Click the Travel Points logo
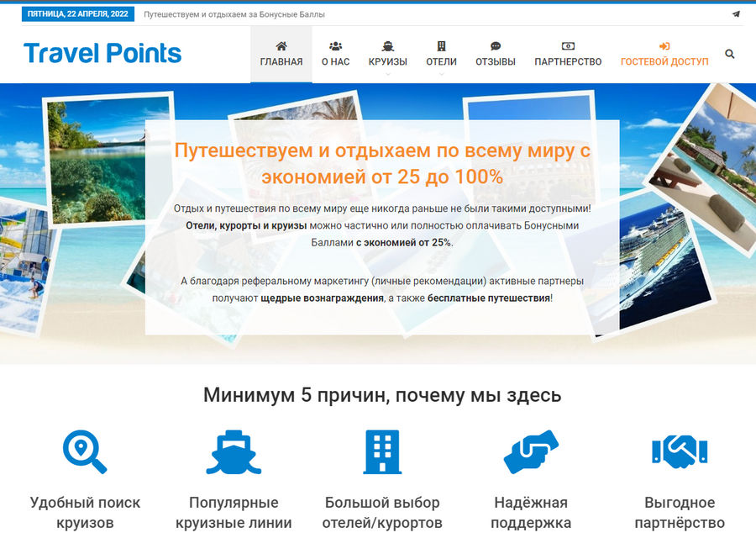This screenshot has width=756, height=538. tap(102, 53)
